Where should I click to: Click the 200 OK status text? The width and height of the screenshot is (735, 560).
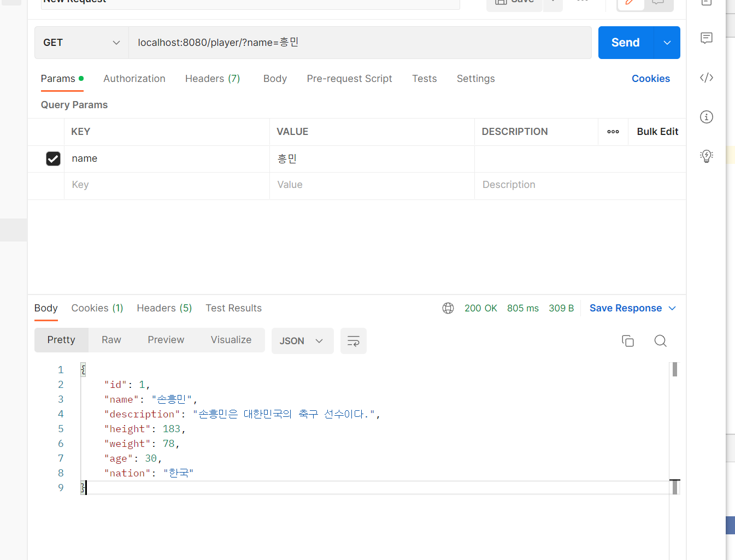[x=481, y=308]
